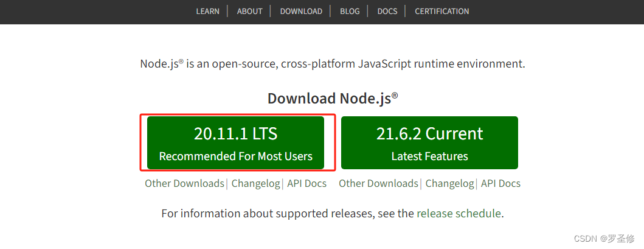644x249 pixels.
Task: Download the 20.11.1 LTS version
Action: (236, 142)
